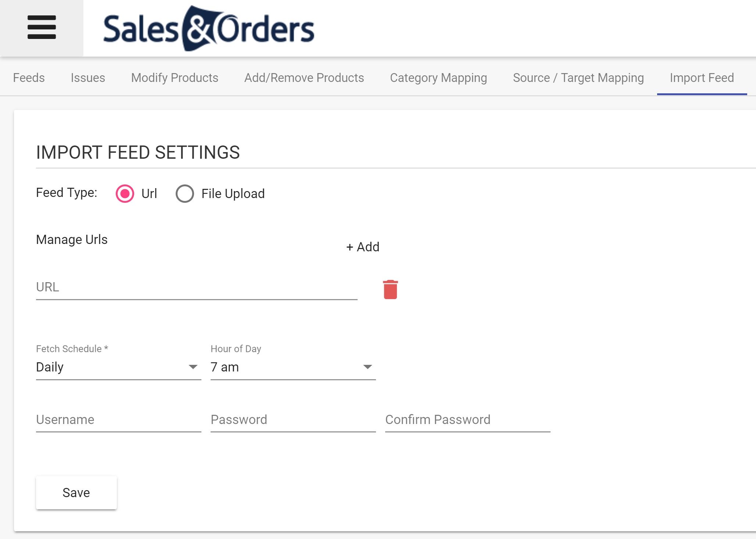Image resolution: width=756 pixels, height=539 pixels.
Task: Switch to the Feeds tab
Action: 29,78
